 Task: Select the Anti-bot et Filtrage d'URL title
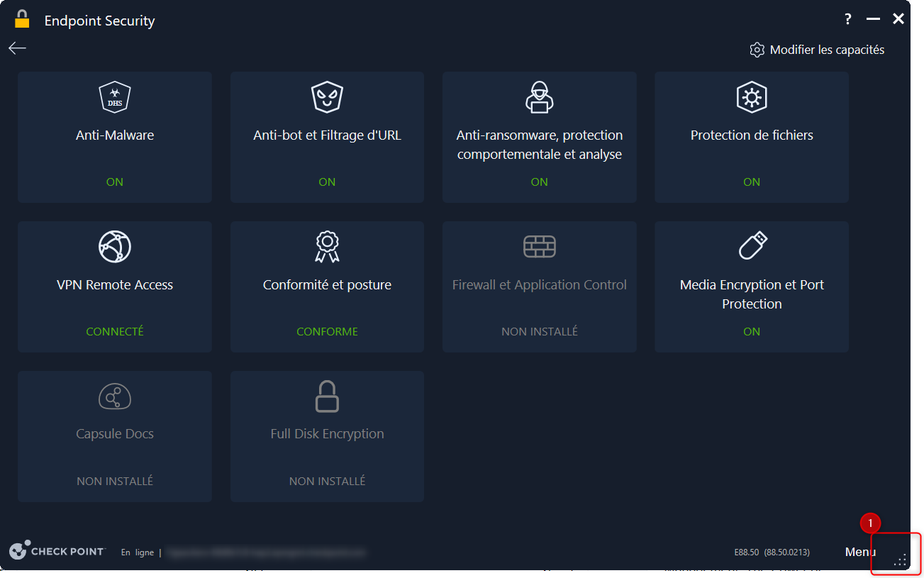327,135
